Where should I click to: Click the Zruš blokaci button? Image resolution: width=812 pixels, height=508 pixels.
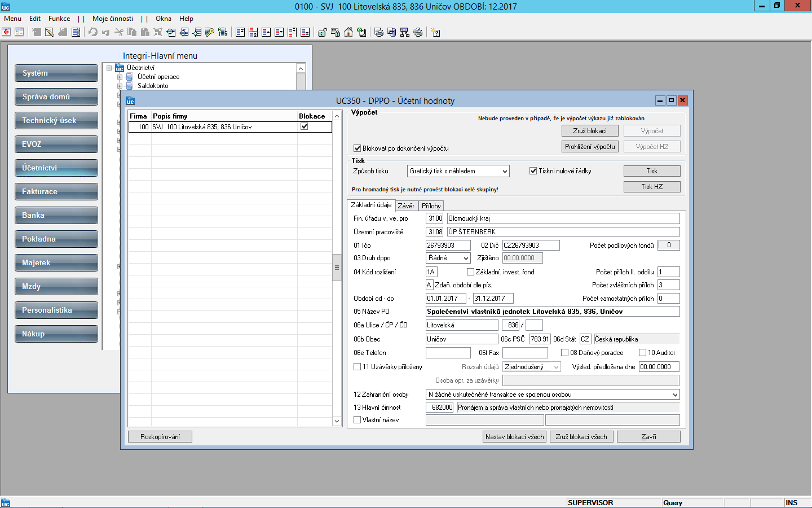pos(590,131)
